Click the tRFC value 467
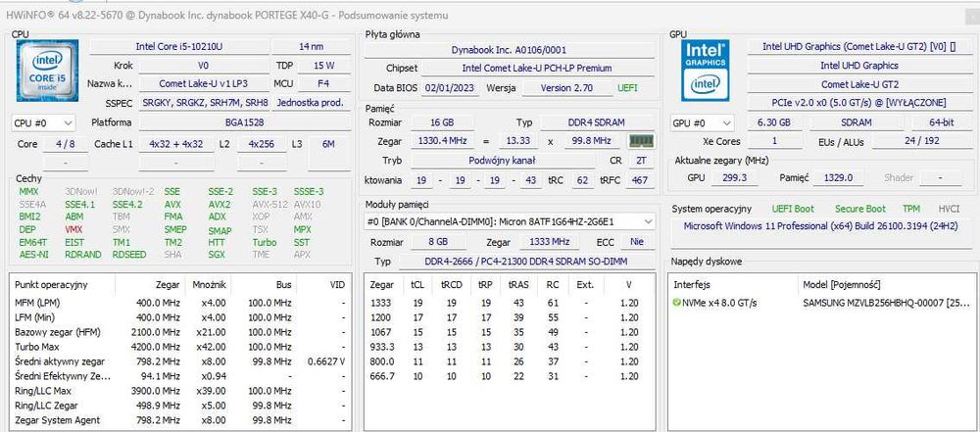Image resolution: width=980 pixels, height=432 pixels. (640, 180)
